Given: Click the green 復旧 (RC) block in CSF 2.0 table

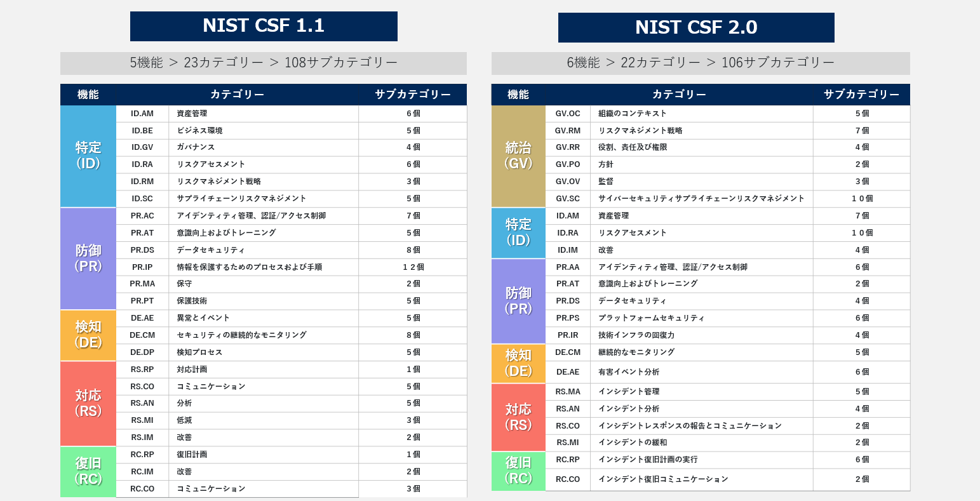Looking at the screenshot, I should click(518, 471).
